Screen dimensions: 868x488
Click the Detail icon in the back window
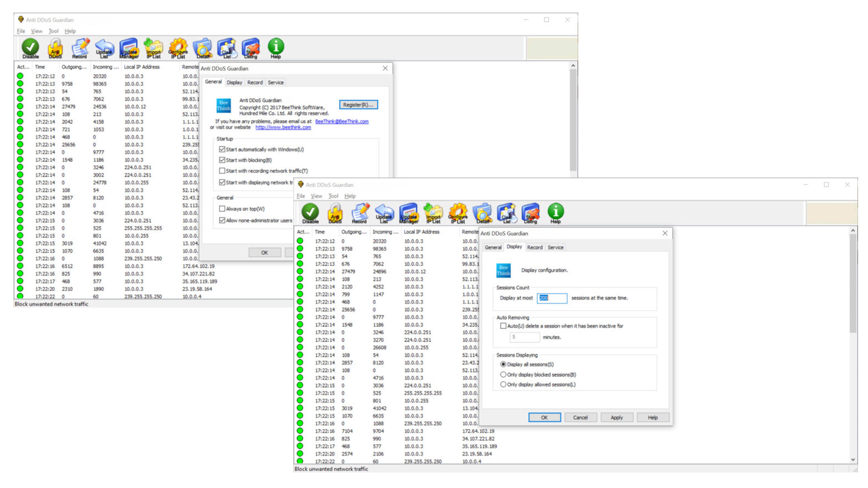tap(203, 48)
